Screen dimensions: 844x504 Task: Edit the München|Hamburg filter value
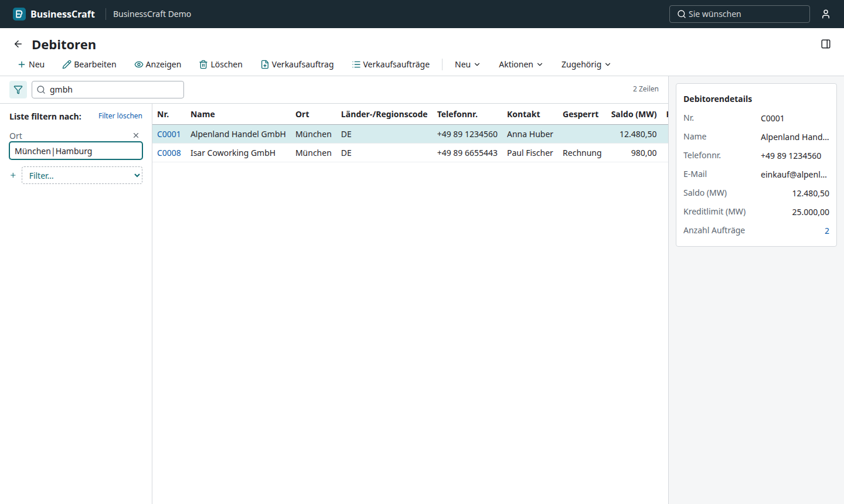click(76, 151)
